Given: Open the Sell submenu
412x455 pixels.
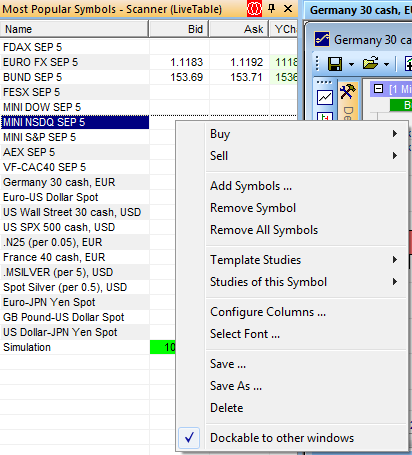Looking at the screenshot, I should pyautogui.click(x=306, y=156).
